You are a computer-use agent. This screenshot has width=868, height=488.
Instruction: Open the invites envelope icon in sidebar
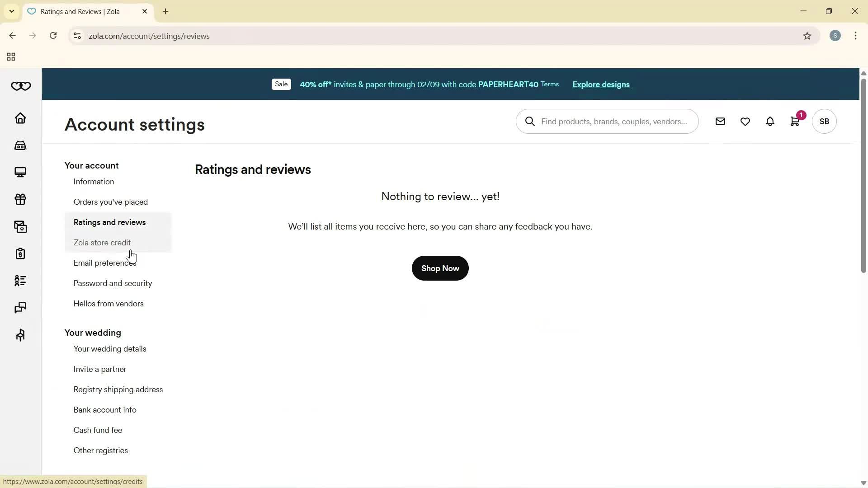click(20, 227)
